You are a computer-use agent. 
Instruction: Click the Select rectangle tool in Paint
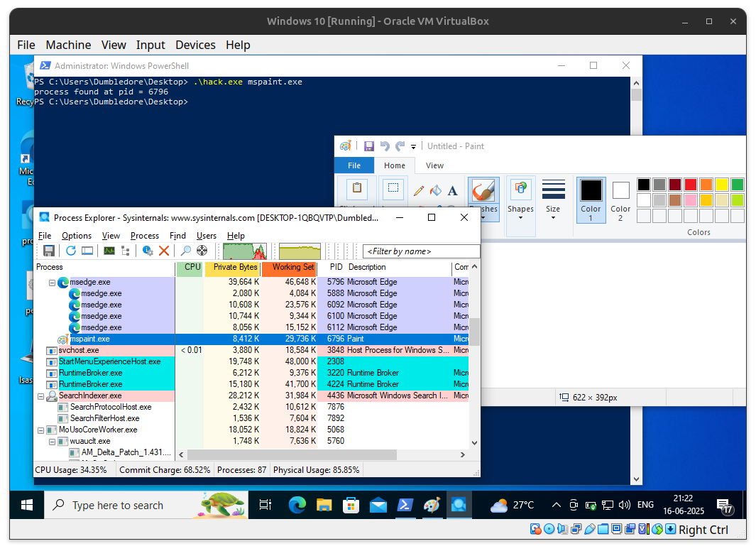(x=393, y=188)
